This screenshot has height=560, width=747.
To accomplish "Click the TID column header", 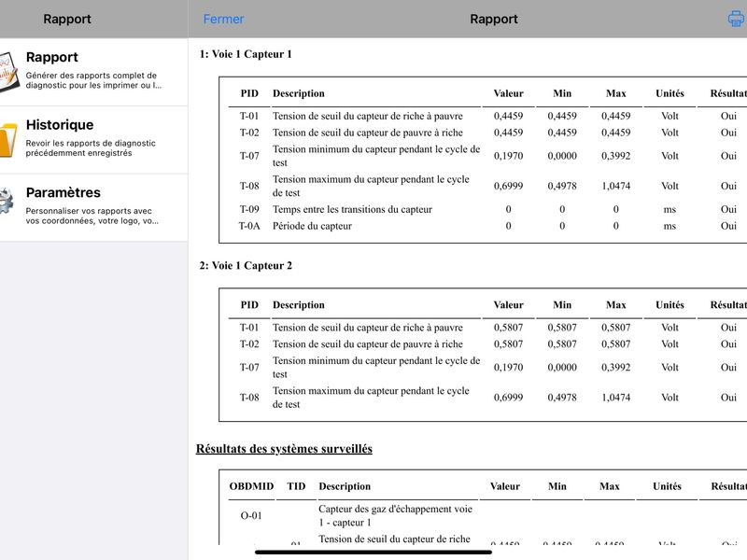I will tap(296, 486).
